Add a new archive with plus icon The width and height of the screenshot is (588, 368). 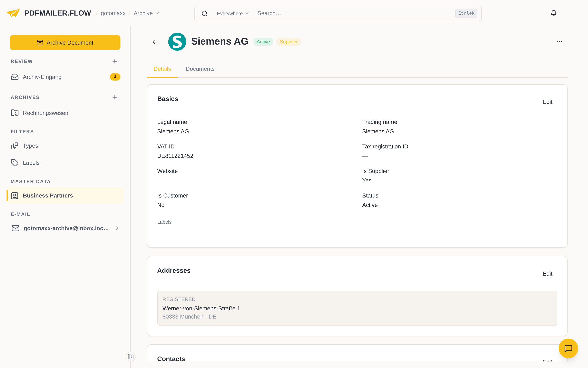pyautogui.click(x=115, y=97)
